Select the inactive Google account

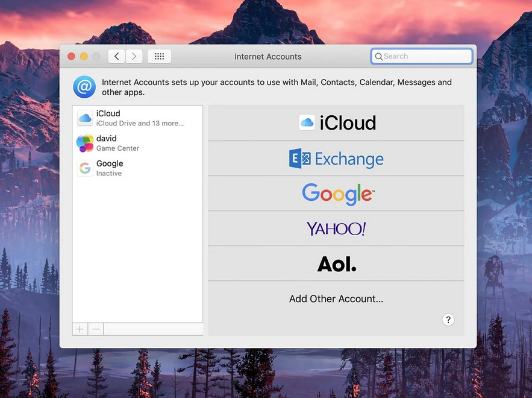137,168
